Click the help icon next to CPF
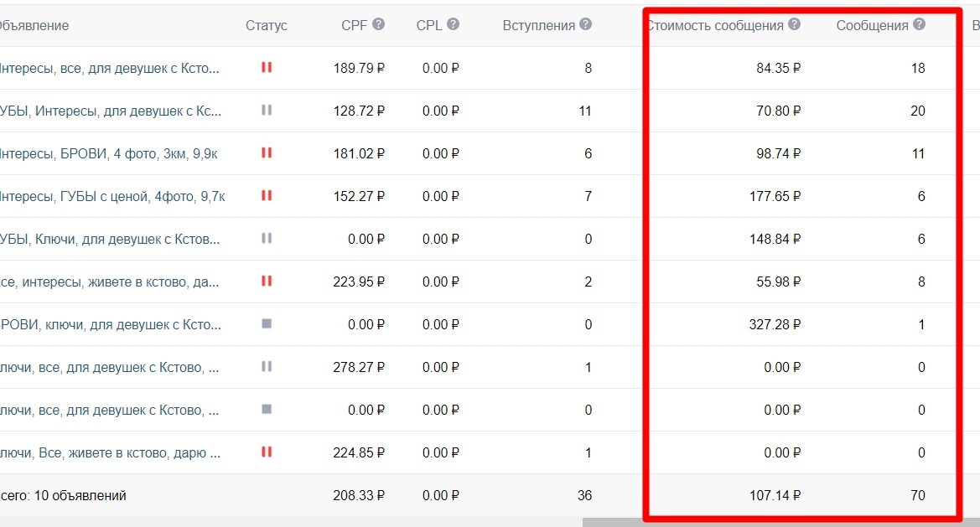 378,24
